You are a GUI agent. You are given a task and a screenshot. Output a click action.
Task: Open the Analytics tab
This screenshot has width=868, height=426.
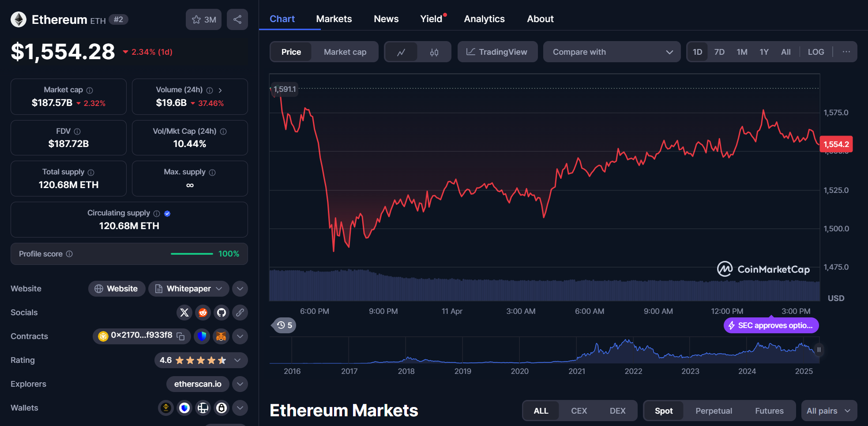point(484,19)
